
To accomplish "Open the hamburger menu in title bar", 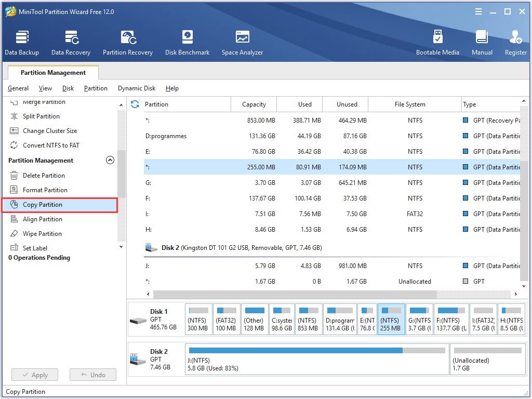I will tap(478, 11).
